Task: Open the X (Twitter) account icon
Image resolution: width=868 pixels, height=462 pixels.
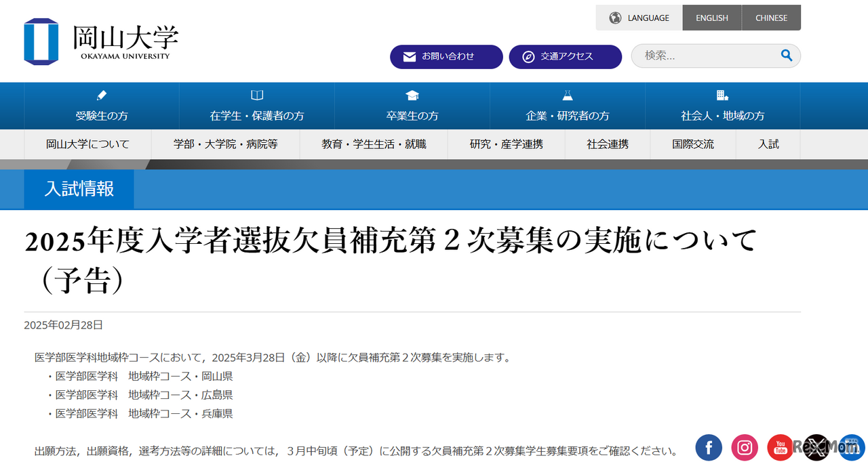Action: tap(816, 448)
